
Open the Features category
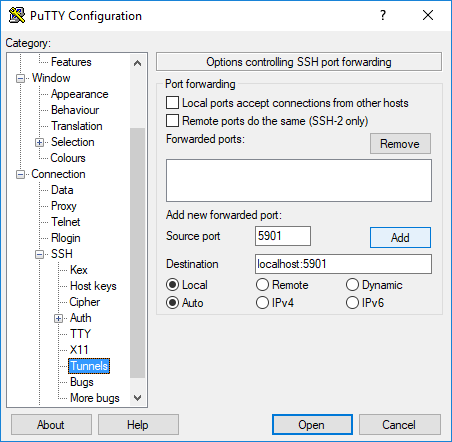71,62
